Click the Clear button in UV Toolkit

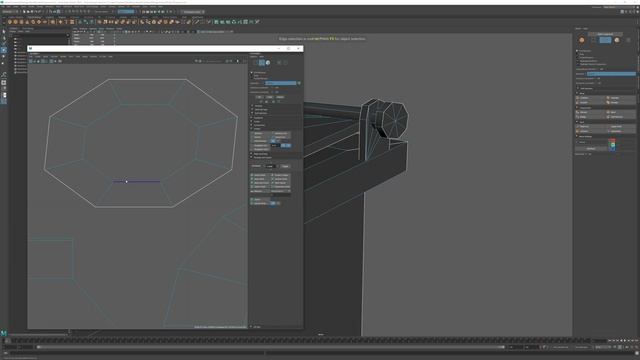[x=269, y=97]
